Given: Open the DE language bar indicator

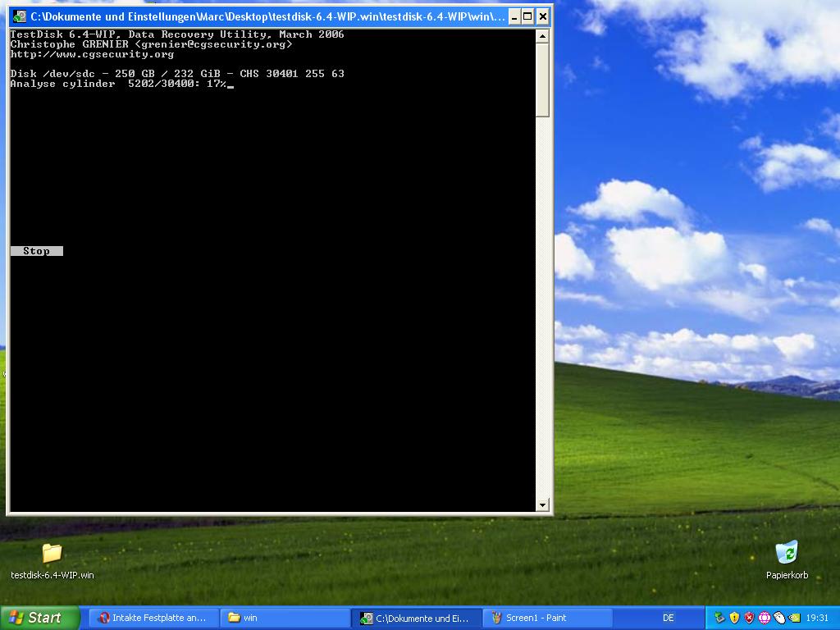Looking at the screenshot, I should pyautogui.click(x=668, y=618).
